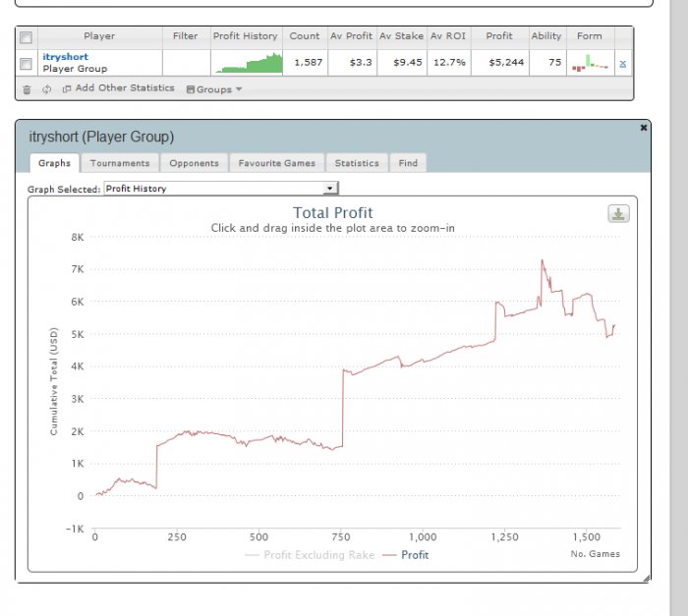
Task: Toggle the select-all checkbox in table header
Action: [x=26, y=37]
